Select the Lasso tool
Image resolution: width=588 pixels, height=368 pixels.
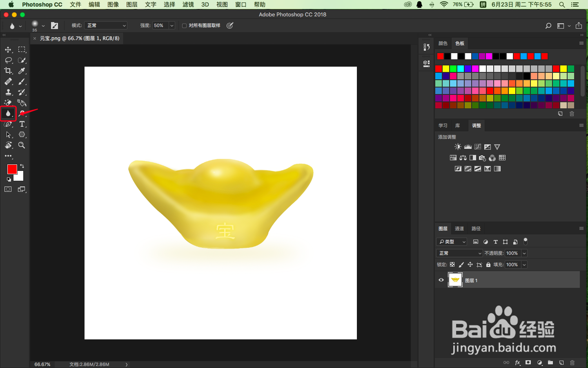pyautogui.click(x=8, y=60)
